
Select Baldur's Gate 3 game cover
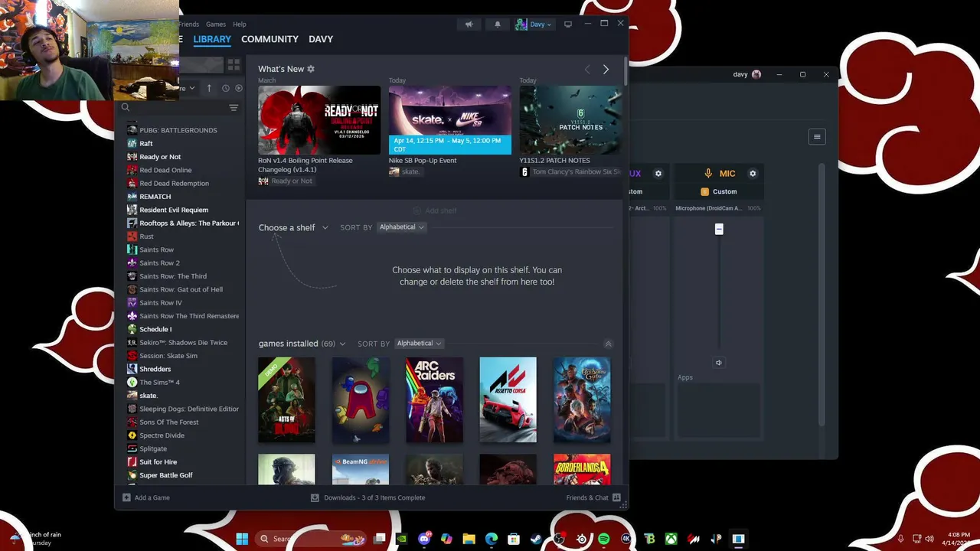(x=582, y=399)
